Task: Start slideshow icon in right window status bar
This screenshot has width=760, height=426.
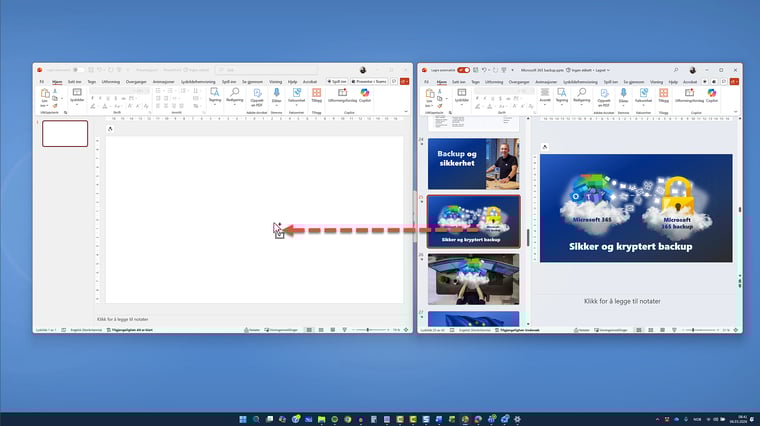Action: click(674, 330)
